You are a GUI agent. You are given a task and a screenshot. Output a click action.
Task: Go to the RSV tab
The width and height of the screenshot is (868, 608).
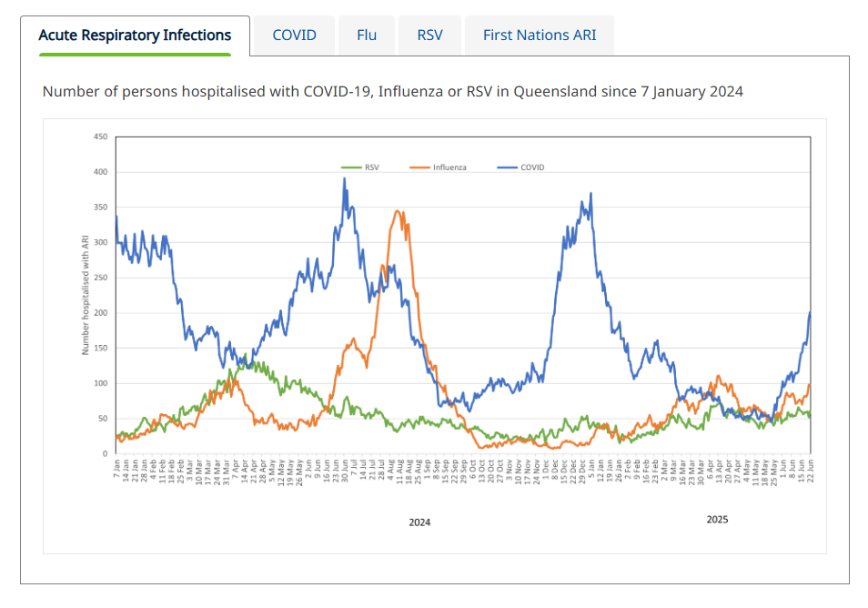pos(429,35)
